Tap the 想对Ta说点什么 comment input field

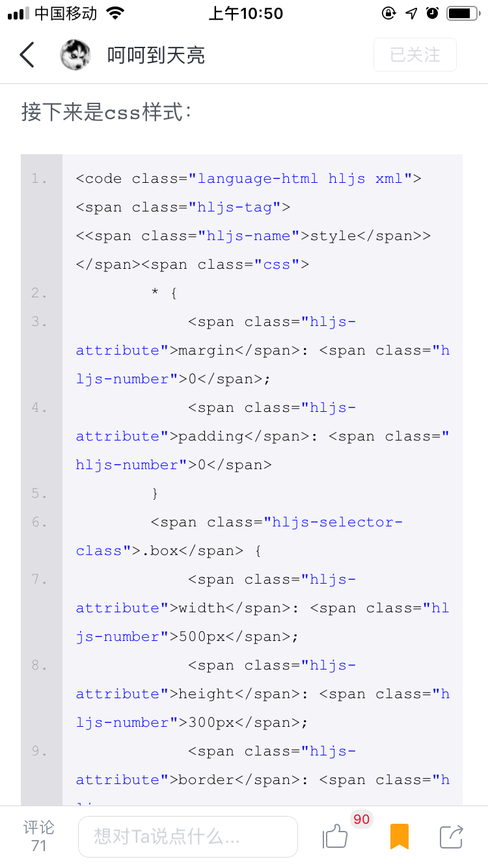coord(187,837)
